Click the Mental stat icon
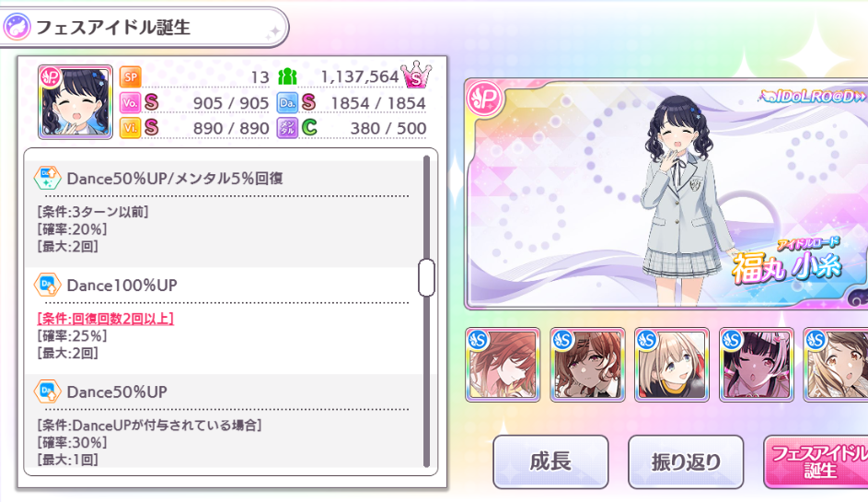 click(x=287, y=128)
